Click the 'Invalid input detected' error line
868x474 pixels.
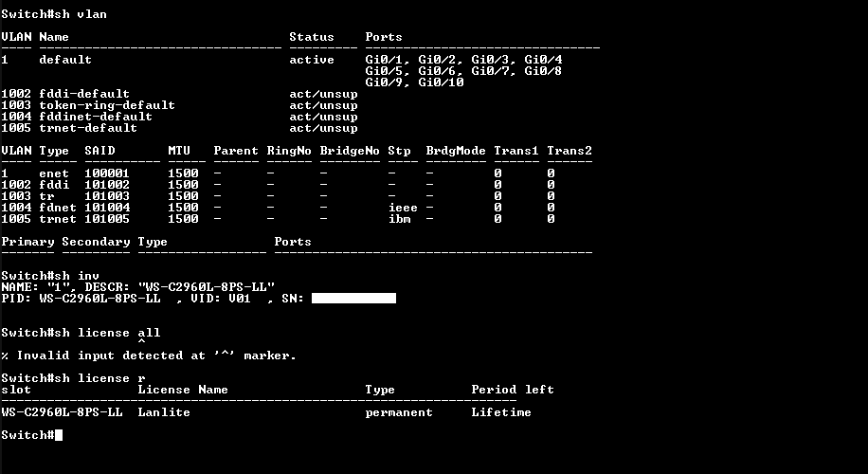(149, 355)
